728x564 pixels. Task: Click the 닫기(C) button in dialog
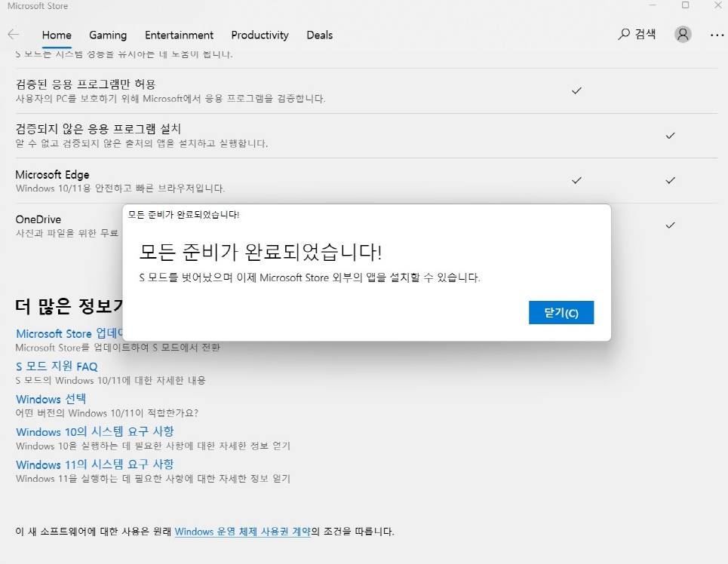(x=561, y=312)
